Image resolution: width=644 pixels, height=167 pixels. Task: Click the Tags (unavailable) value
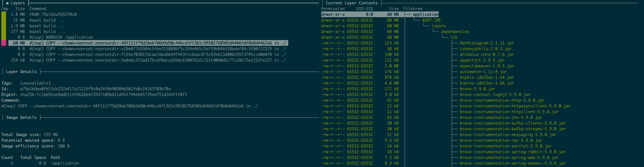coord(35,83)
